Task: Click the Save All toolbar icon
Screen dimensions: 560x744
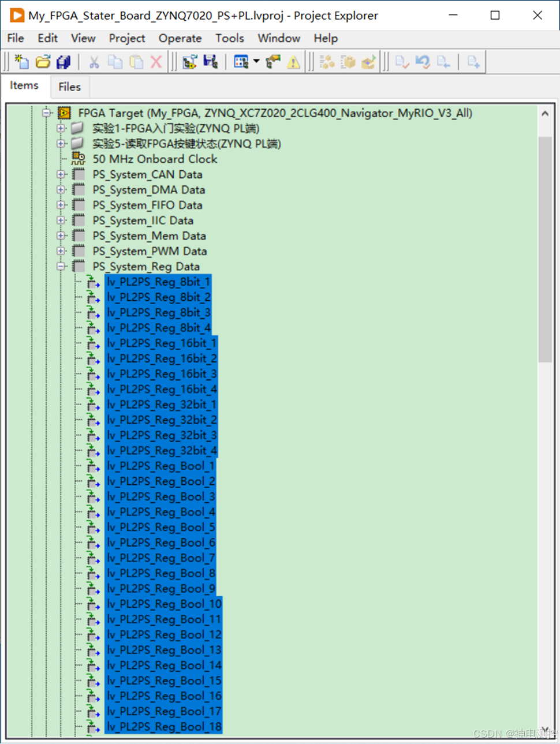Action: pyautogui.click(x=64, y=62)
